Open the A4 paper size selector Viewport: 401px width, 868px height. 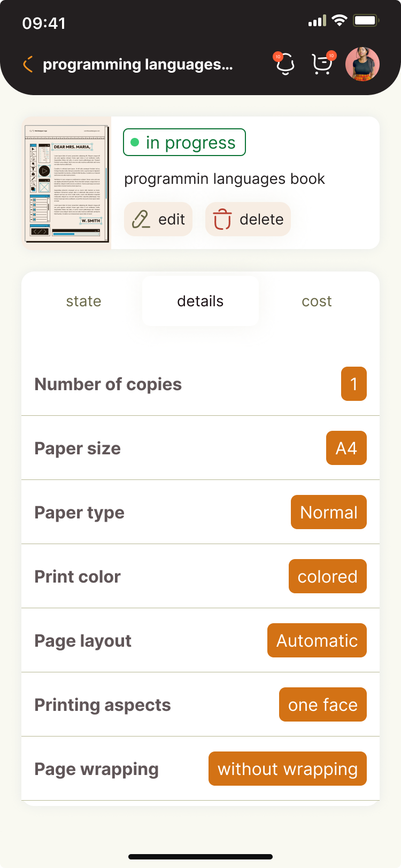[x=346, y=448]
